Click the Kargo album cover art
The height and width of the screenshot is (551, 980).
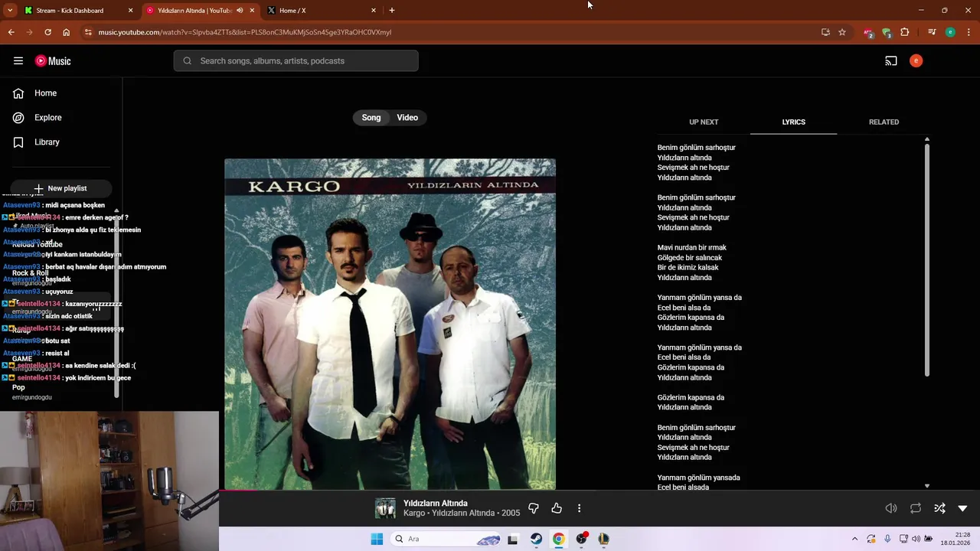[390, 324]
